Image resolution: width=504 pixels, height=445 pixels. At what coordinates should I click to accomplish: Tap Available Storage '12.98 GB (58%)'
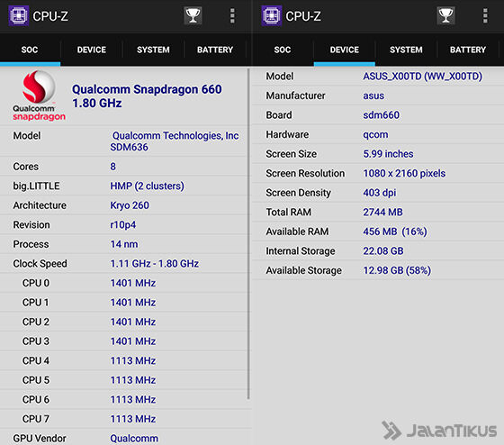[397, 270]
